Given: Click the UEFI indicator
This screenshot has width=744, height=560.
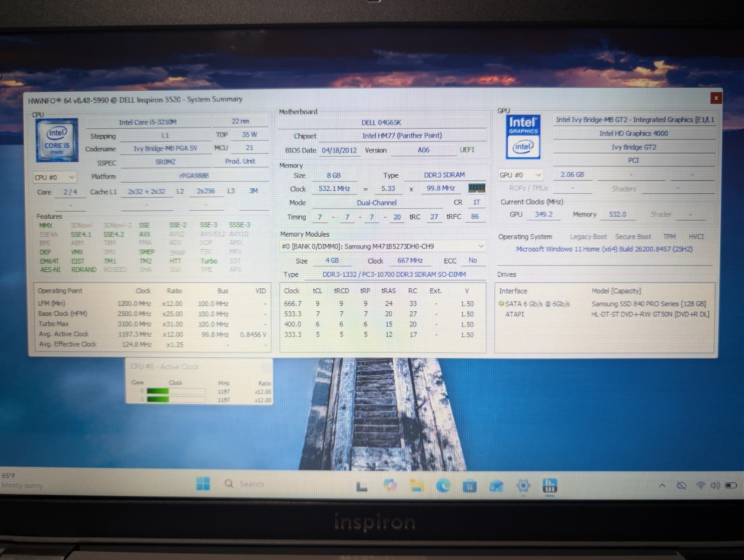Looking at the screenshot, I should click(x=467, y=150).
